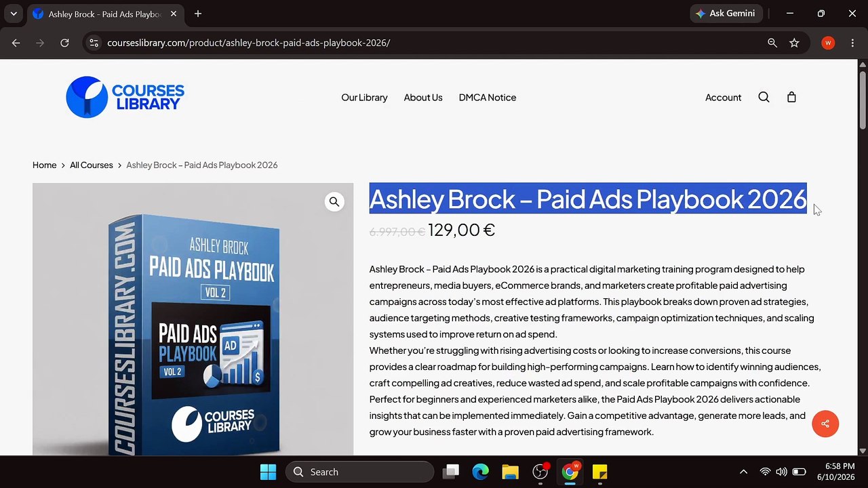Click current page breadcrumb text
The width and height of the screenshot is (868, 488).
tap(202, 165)
